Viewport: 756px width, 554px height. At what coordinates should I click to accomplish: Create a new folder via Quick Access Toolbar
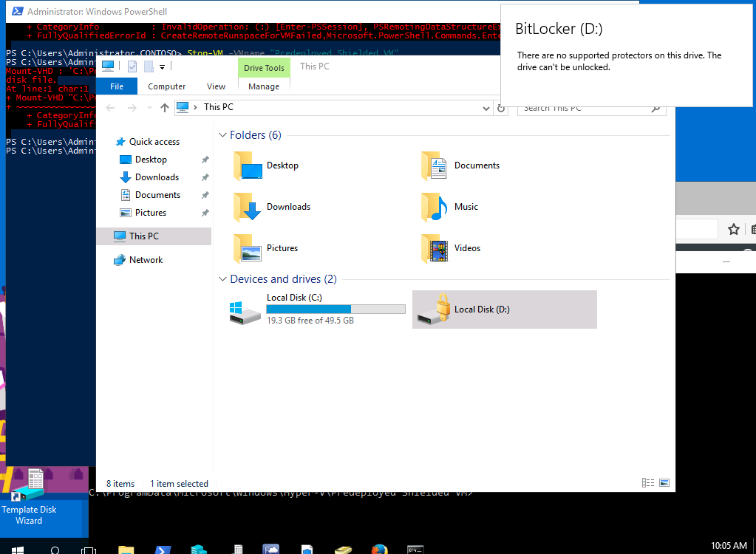[148, 66]
